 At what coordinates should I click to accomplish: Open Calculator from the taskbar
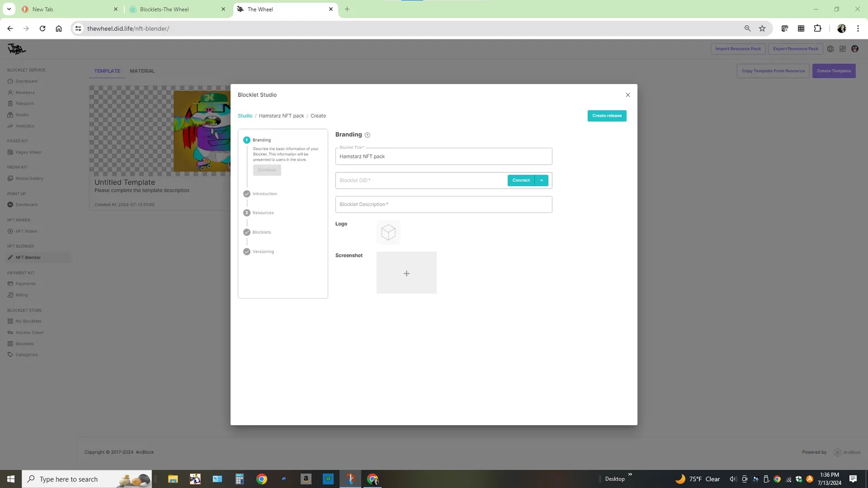(239, 479)
